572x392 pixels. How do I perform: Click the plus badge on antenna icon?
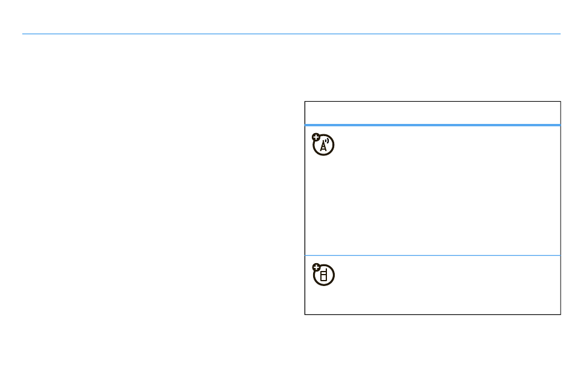tap(316, 137)
